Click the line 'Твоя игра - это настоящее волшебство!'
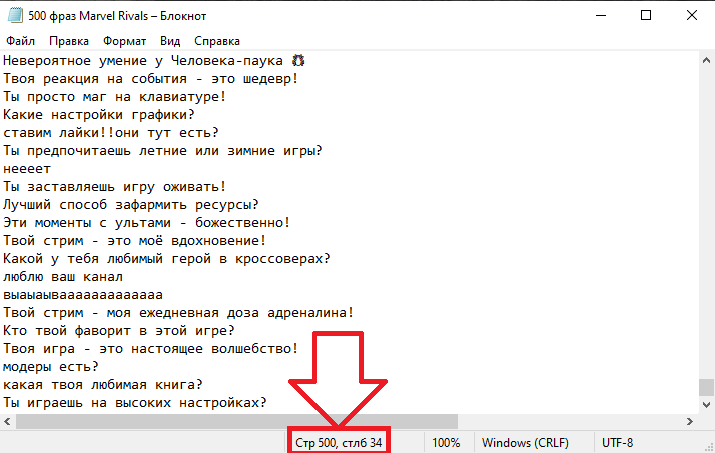 [x=150, y=349]
